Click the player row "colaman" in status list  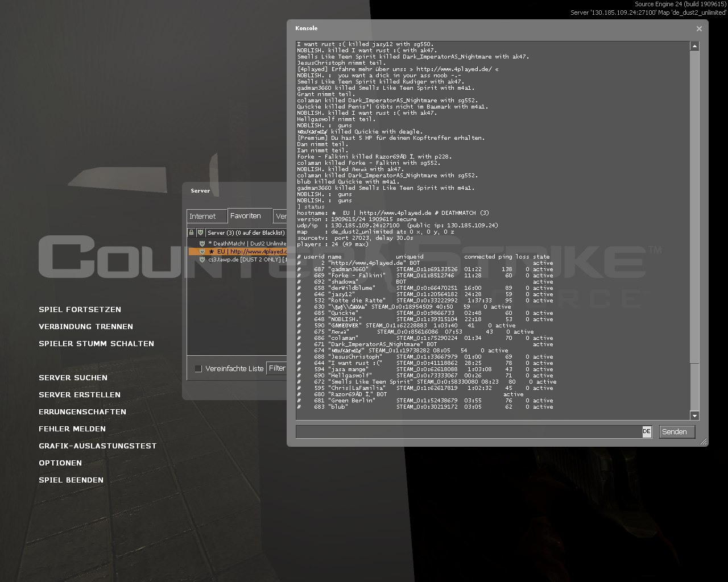pos(425,338)
